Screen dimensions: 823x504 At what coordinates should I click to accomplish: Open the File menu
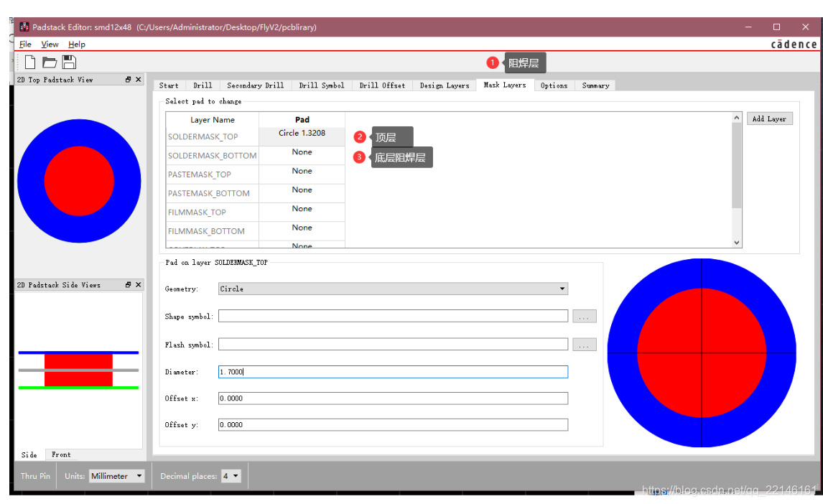pyautogui.click(x=25, y=44)
